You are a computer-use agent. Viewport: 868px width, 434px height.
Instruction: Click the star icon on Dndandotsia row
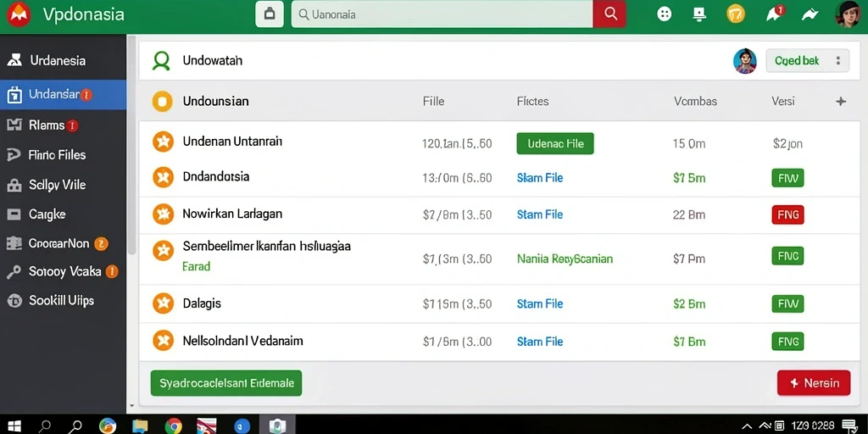tap(163, 177)
